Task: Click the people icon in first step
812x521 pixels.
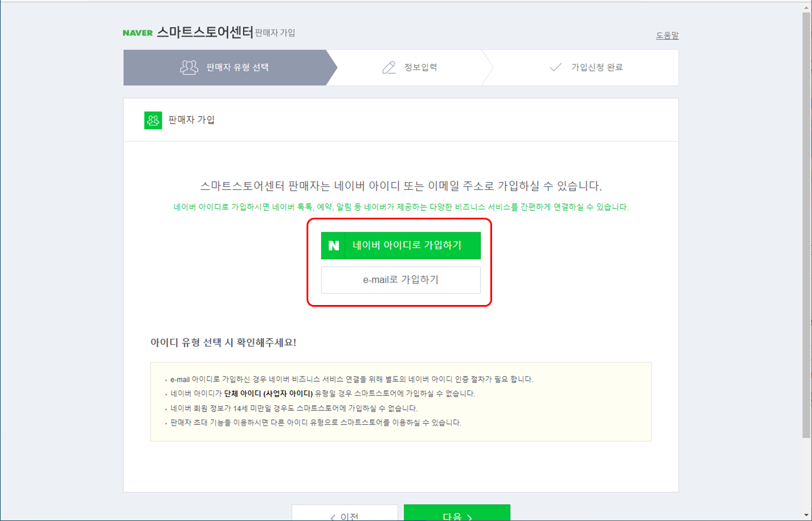Action: click(189, 68)
